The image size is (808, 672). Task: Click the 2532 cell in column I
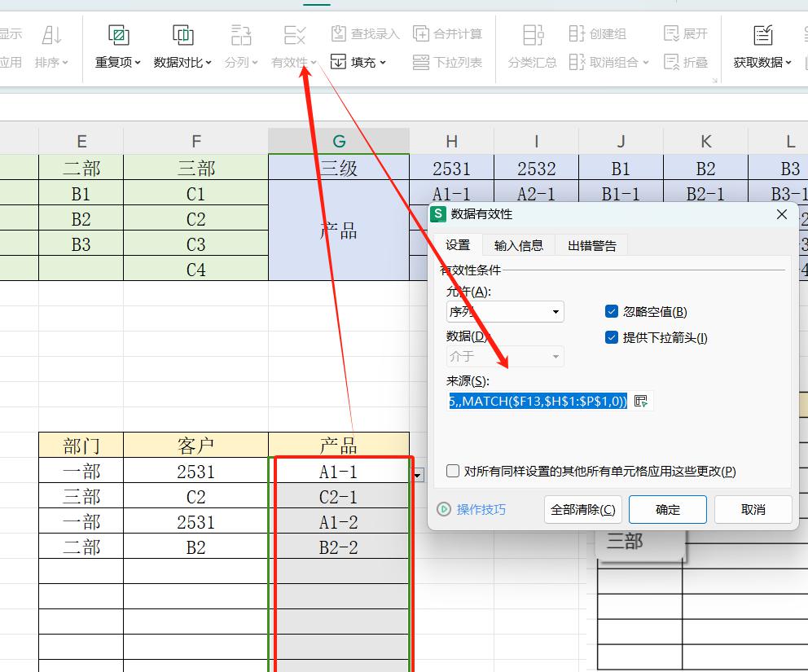536,168
